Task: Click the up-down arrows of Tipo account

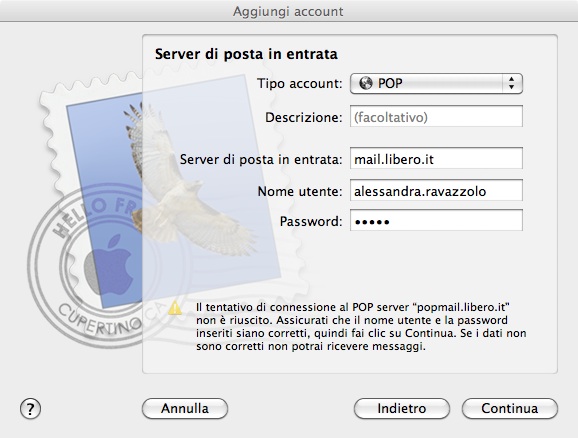Action: pos(511,83)
